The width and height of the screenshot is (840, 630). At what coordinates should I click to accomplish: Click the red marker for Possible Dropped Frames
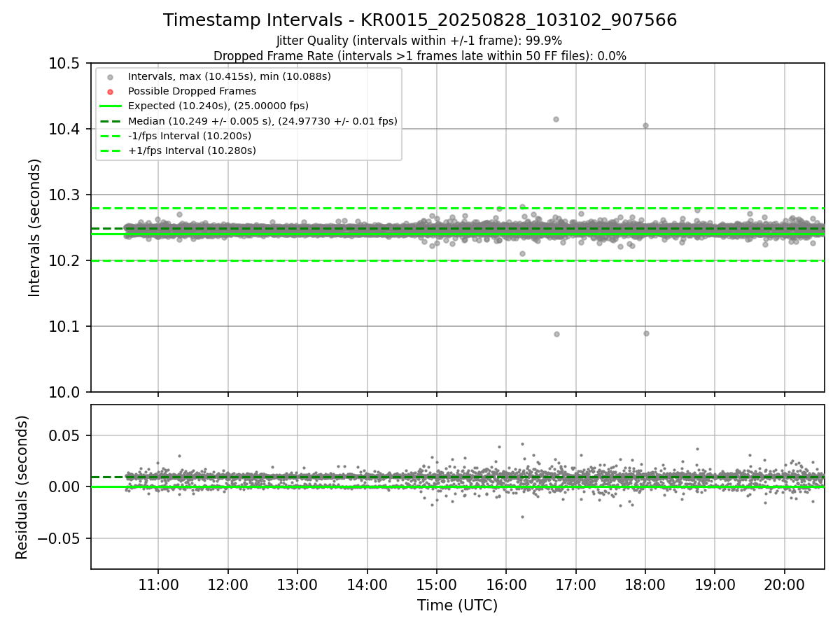110,91
